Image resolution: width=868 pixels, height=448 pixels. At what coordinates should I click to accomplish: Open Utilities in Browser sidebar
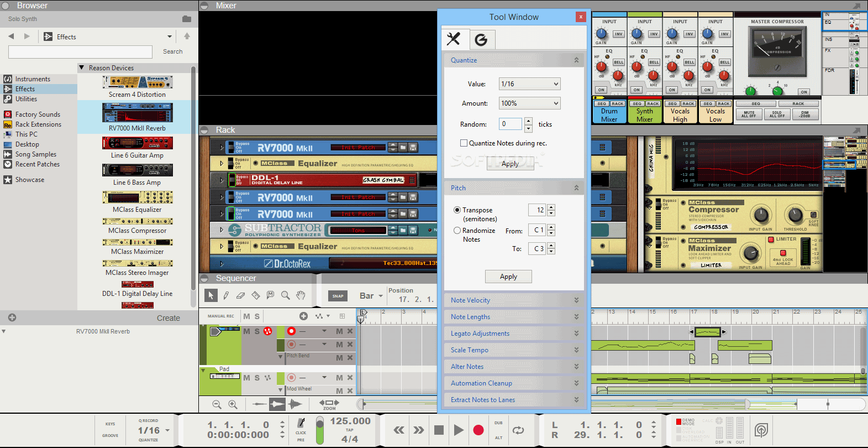coord(26,99)
